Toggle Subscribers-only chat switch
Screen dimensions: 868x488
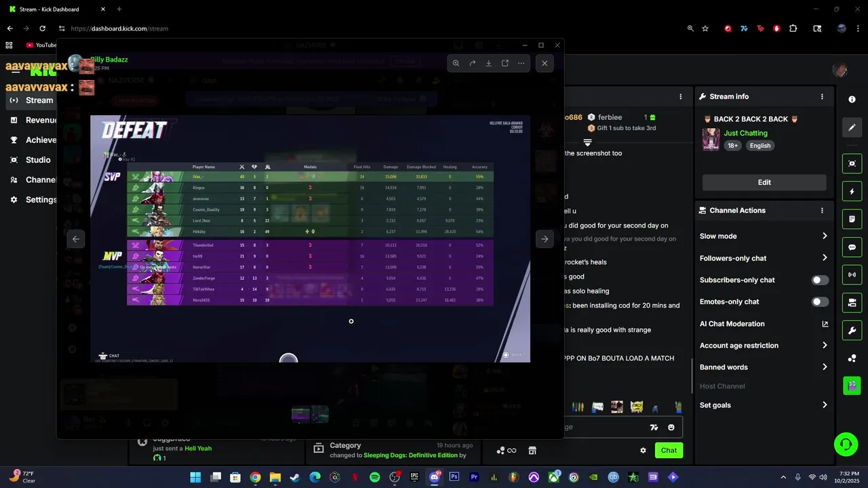pyautogui.click(x=820, y=280)
